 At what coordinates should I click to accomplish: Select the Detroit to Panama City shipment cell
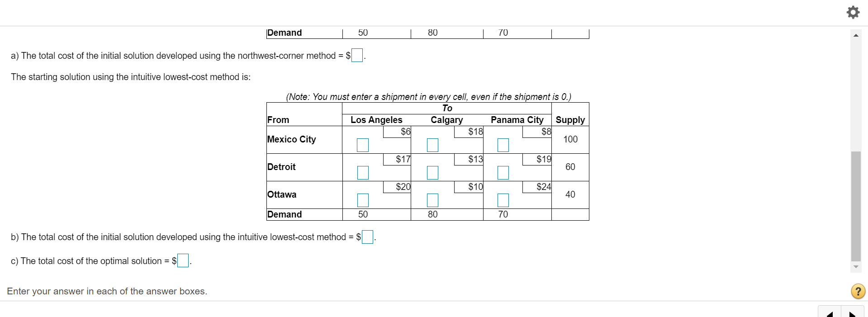tap(503, 173)
